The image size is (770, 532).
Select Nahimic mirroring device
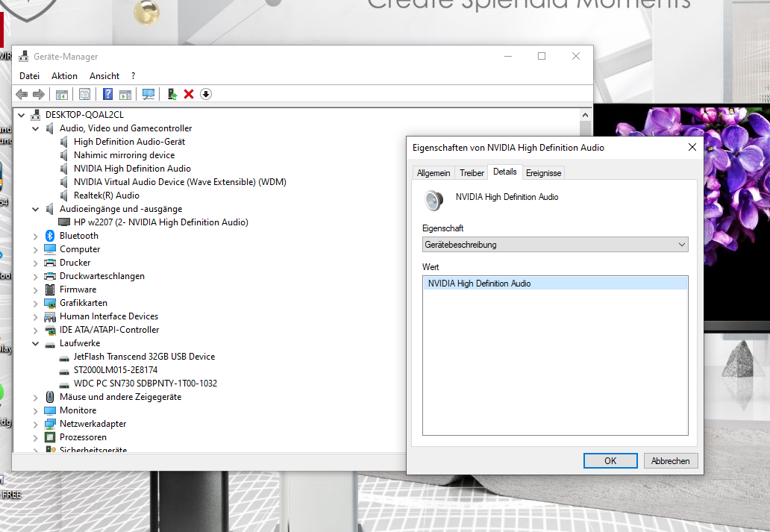[x=125, y=155]
